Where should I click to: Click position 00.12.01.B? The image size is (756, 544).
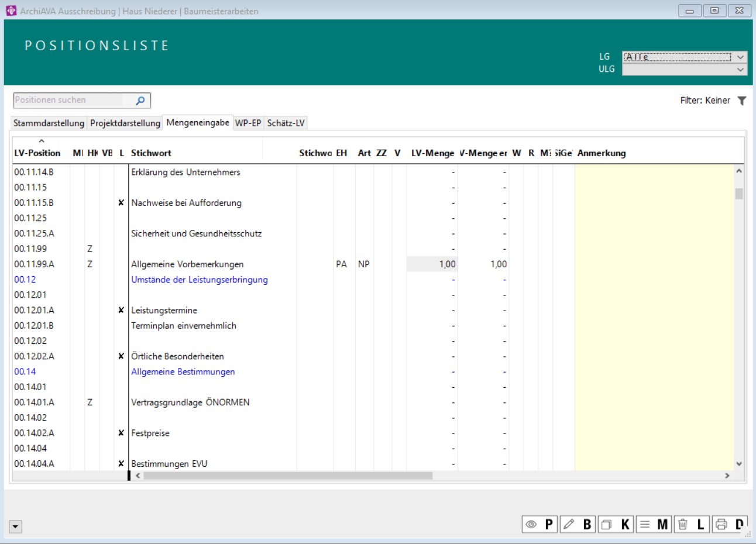[34, 326]
